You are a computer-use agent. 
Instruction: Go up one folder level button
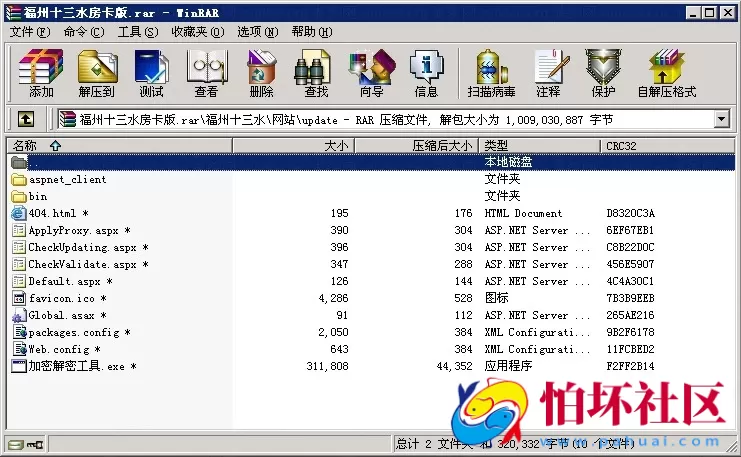coord(26,119)
